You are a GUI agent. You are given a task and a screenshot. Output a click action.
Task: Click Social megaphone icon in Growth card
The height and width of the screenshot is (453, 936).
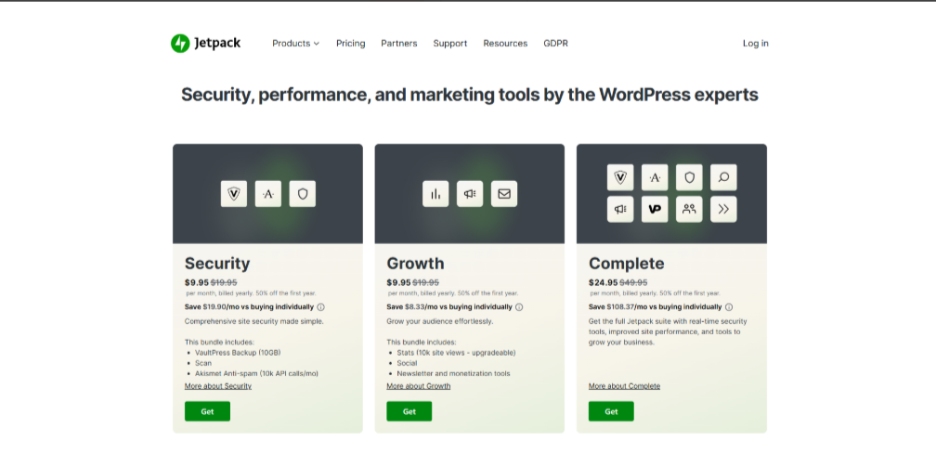click(x=470, y=194)
